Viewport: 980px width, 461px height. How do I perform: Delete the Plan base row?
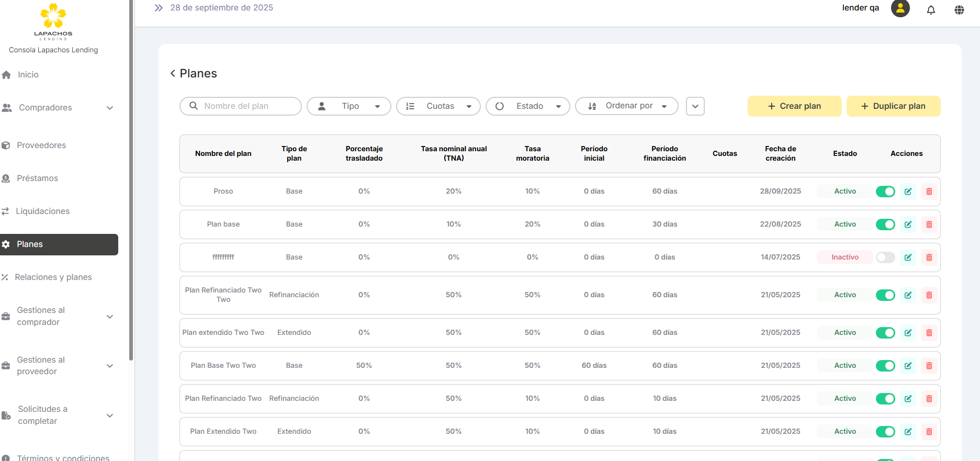pyautogui.click(x=929, y=224)
